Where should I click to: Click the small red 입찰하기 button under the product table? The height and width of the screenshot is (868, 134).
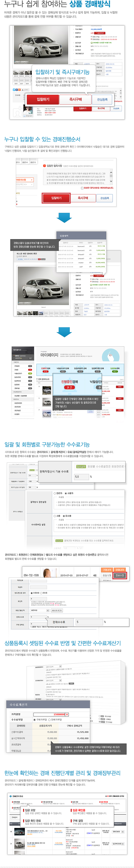[x=83, y=108]
